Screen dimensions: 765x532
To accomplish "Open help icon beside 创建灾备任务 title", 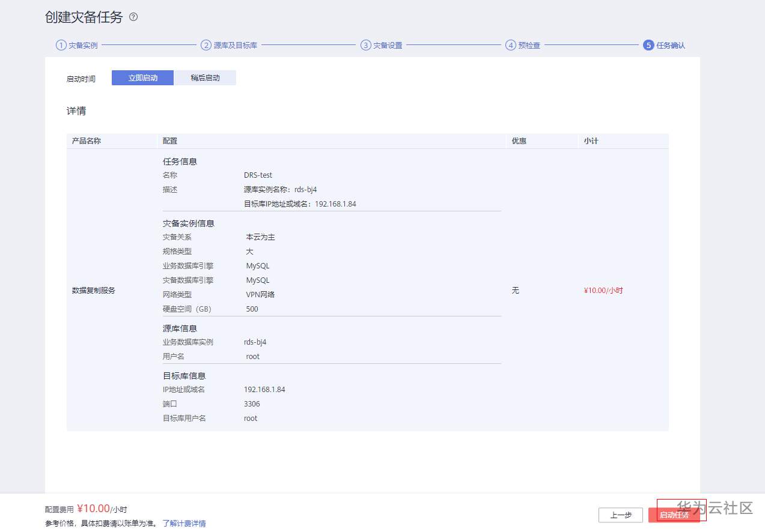I will point(133,17).
